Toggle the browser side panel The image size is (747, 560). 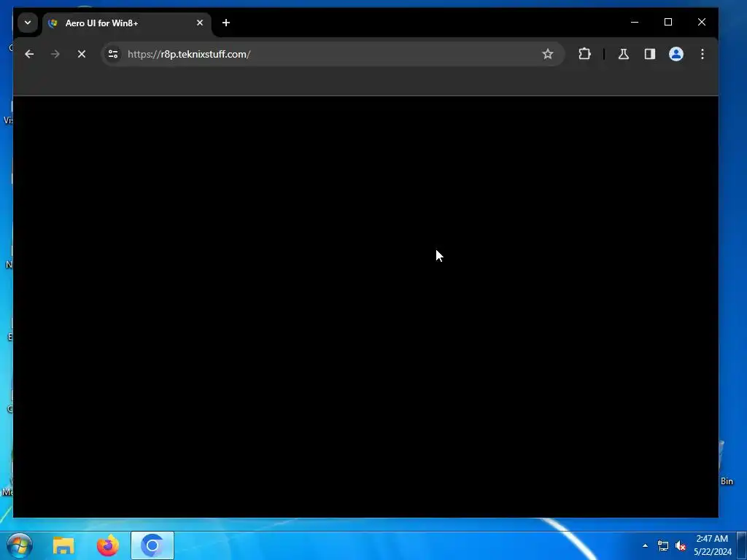[650, 54]
